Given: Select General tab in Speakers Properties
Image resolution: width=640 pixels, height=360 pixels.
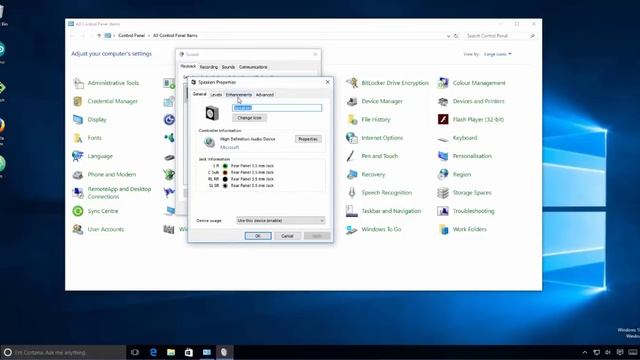Looking at the screenshot, I should [200, 94].
